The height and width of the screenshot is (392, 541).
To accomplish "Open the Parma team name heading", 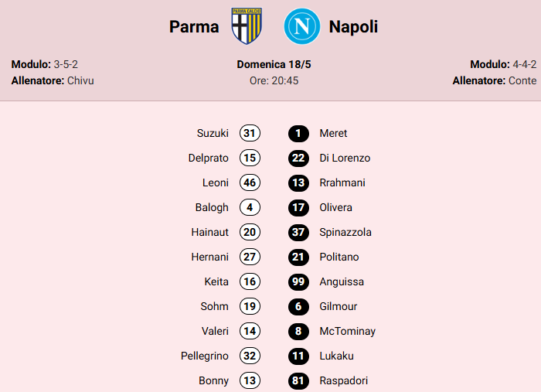I will [x=194, y=27].
